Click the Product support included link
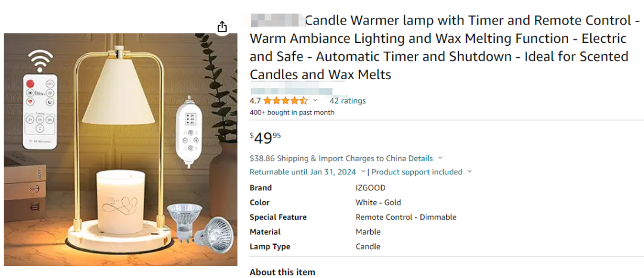Screen dimensions: 644x278 (x=417, y=172)
